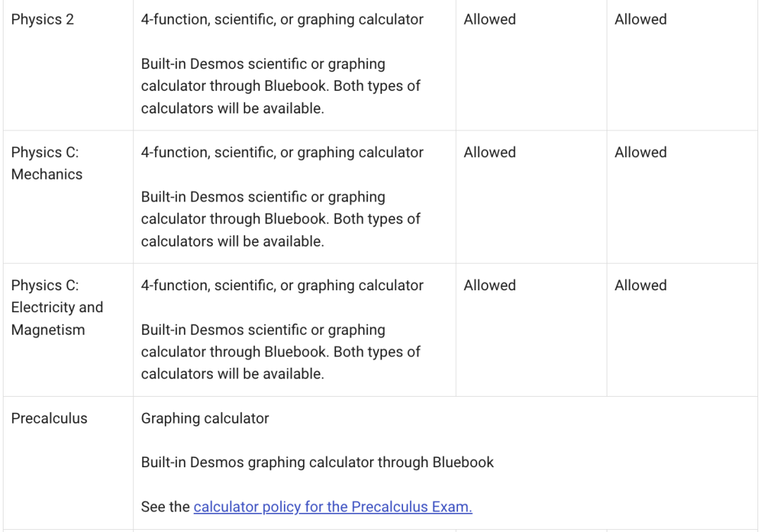The image size is (761, 532).
Task: Click Electricity and Magnetism row's '4-function, scientific' line
Action: tap(282, 285)
